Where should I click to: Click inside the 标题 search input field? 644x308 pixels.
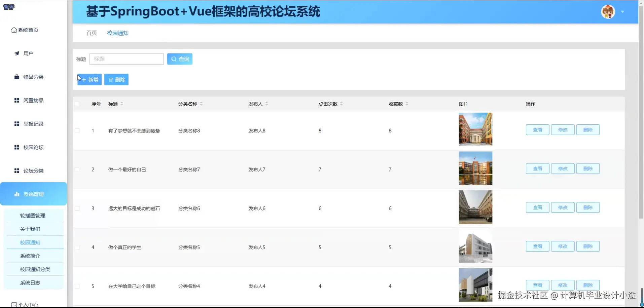tap(127, 59)
